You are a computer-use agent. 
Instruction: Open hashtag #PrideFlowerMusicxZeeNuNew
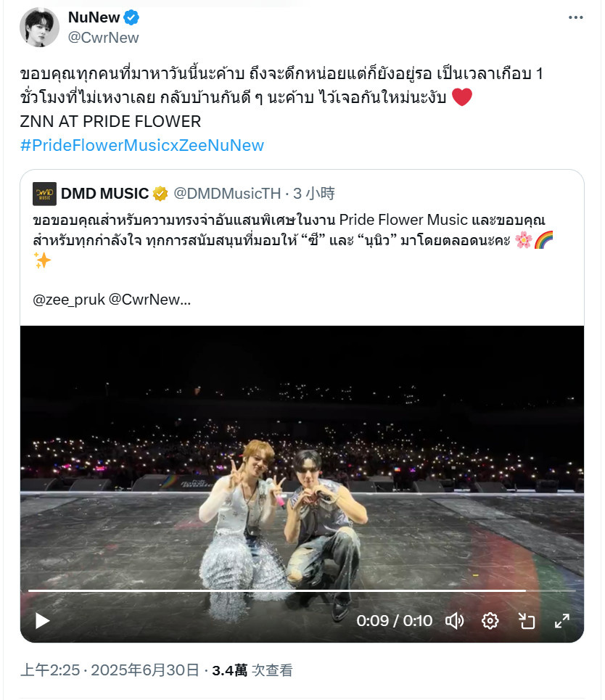click(142, 145)
